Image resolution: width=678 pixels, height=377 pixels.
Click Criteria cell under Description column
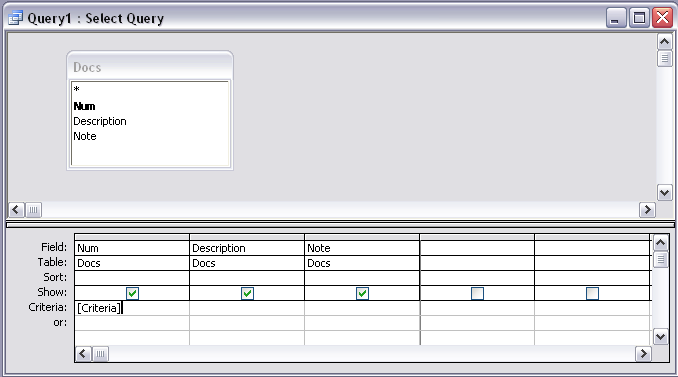click(247, 308)
